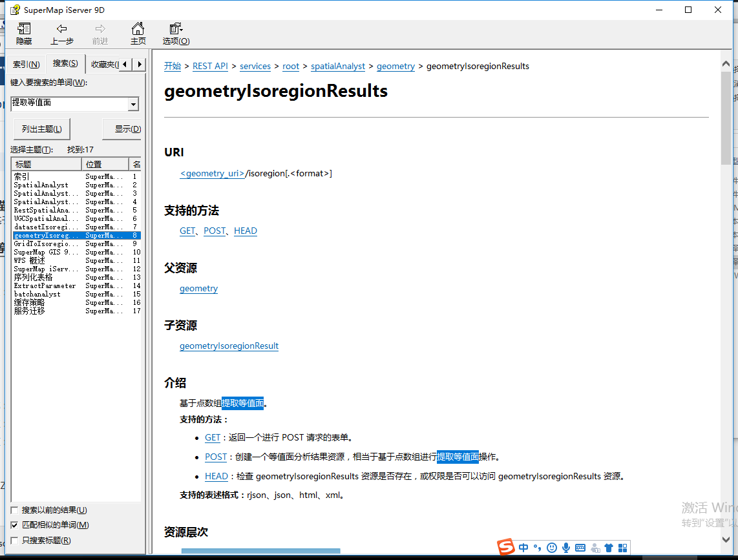Go back with the 上一步 arrow icon
This screenshot has height=560, width=738.
pyautogui.click(x=61, y=28)
